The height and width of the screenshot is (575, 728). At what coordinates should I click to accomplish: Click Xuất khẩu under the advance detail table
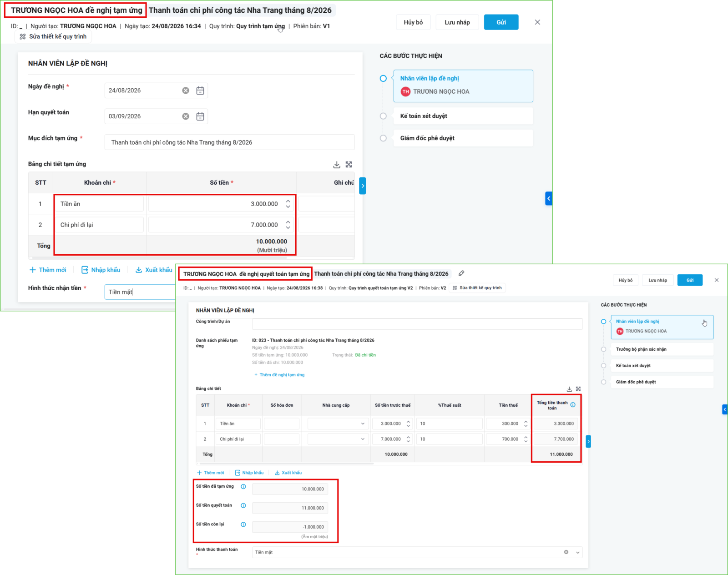point(154,270)
